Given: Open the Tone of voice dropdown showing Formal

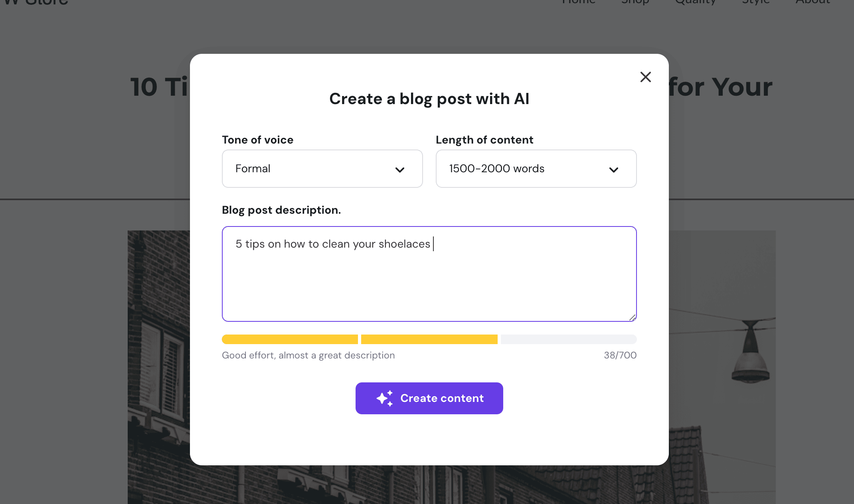Looking at the screenshot, I should [x=322, y=169].
